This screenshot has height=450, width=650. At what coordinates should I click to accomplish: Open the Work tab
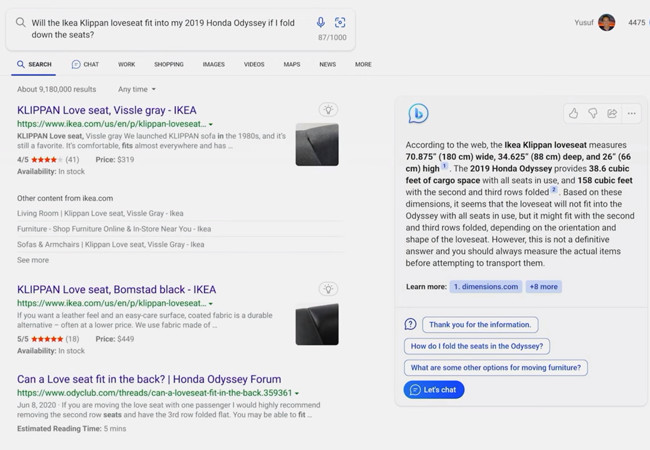click(126, 64)
